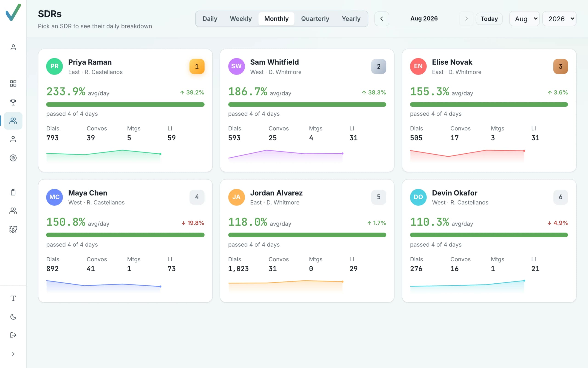Switch to the Daily tab

210,19
